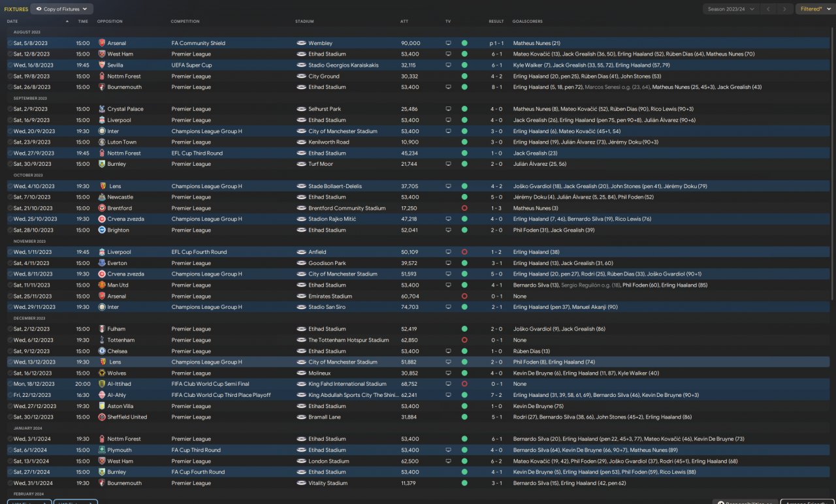Click the Tottenham opposition name
The width and height of the screenshot is (836, 504).
tap(121, 340)
